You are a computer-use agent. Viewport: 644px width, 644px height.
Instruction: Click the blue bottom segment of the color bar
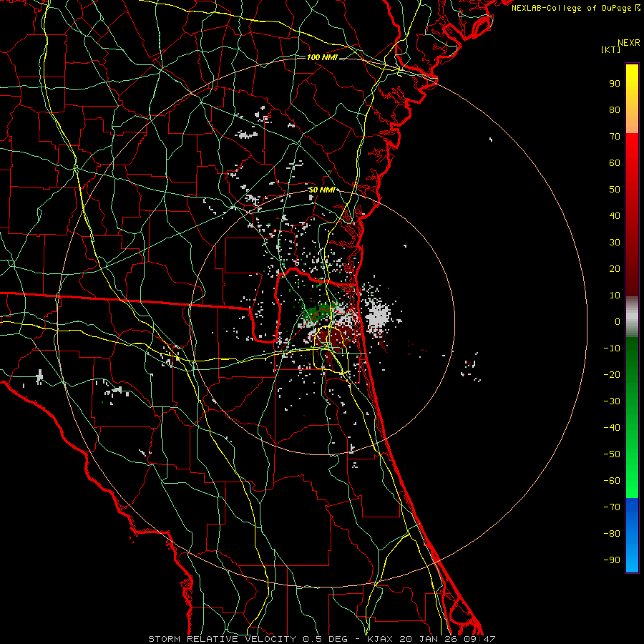click(632, 535)
